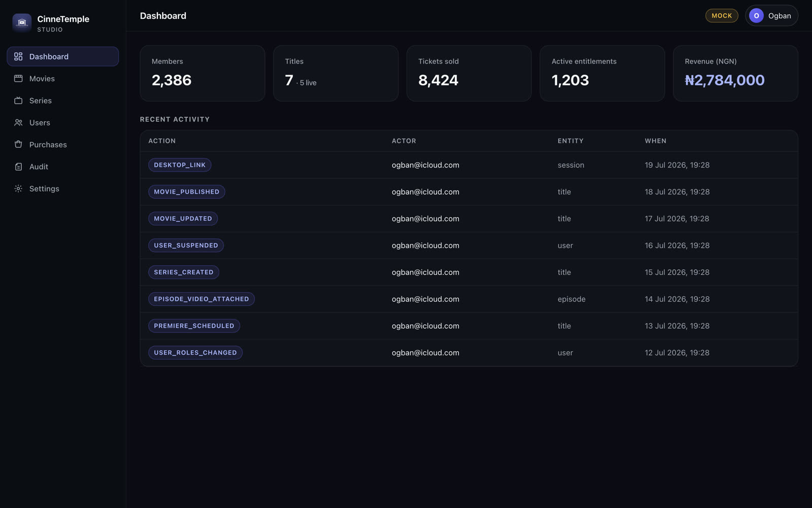Click the PREMIERE_SCHEDULED action badge
The image size is (812, 508).
point(194,326)
